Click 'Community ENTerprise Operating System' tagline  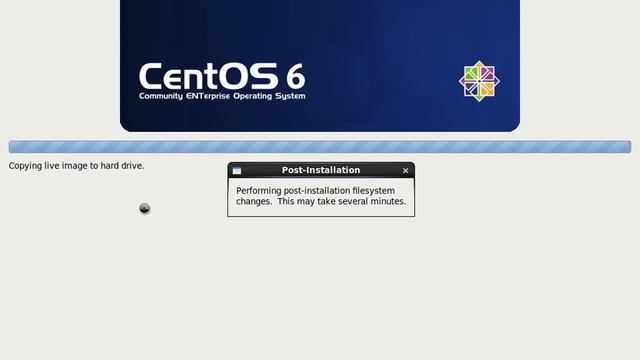(222, 96)
